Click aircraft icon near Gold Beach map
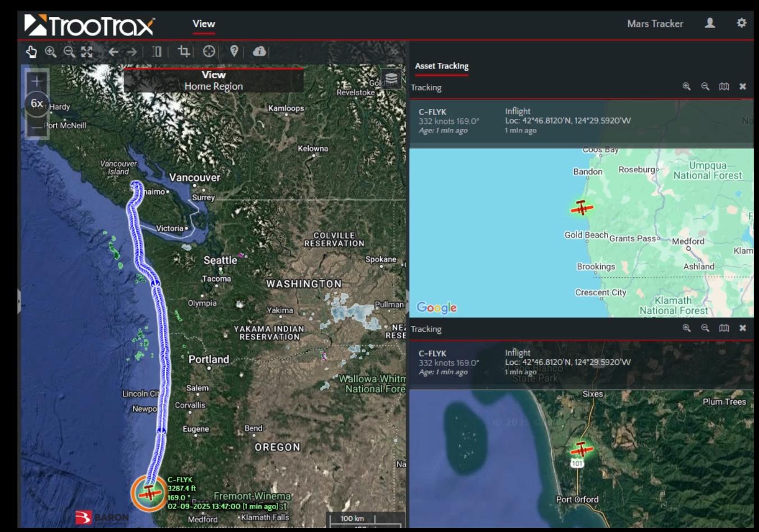Image resolution: width=759 pixels, height=532 pixels. (582, 208)
